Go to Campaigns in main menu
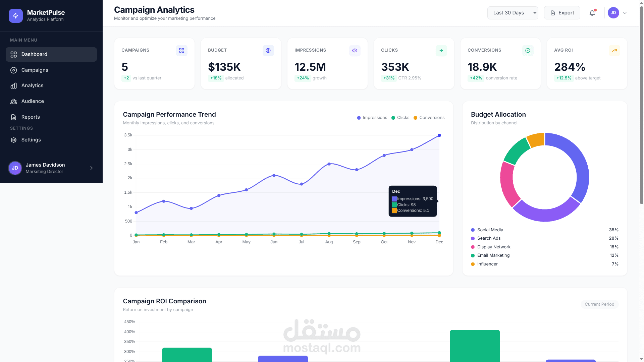 point(51,70)
